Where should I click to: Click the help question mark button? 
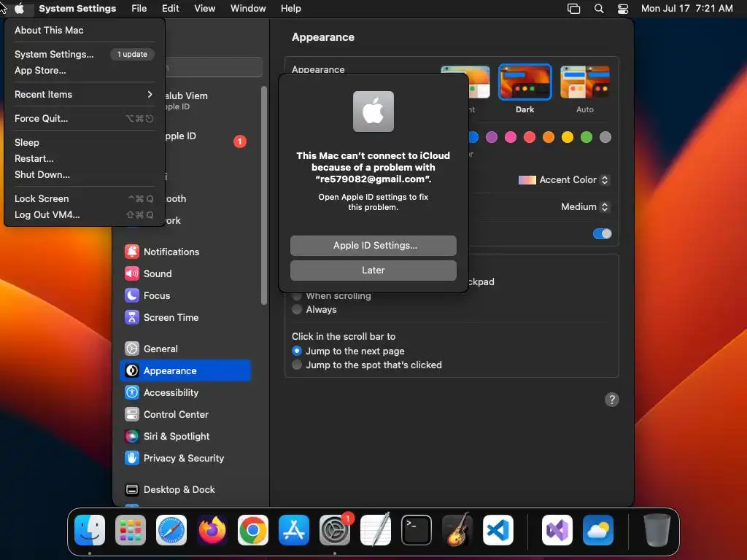point(612,400)
